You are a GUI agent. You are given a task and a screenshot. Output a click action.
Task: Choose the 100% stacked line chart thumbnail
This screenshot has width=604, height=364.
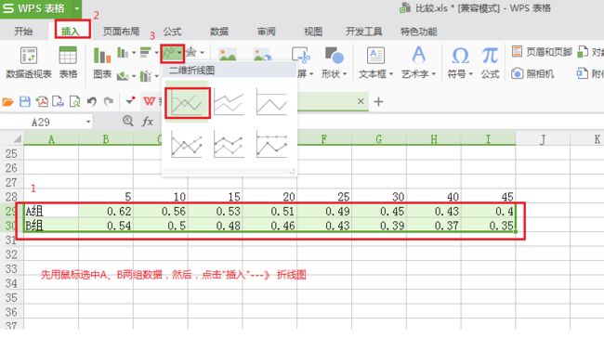(271, 102)
